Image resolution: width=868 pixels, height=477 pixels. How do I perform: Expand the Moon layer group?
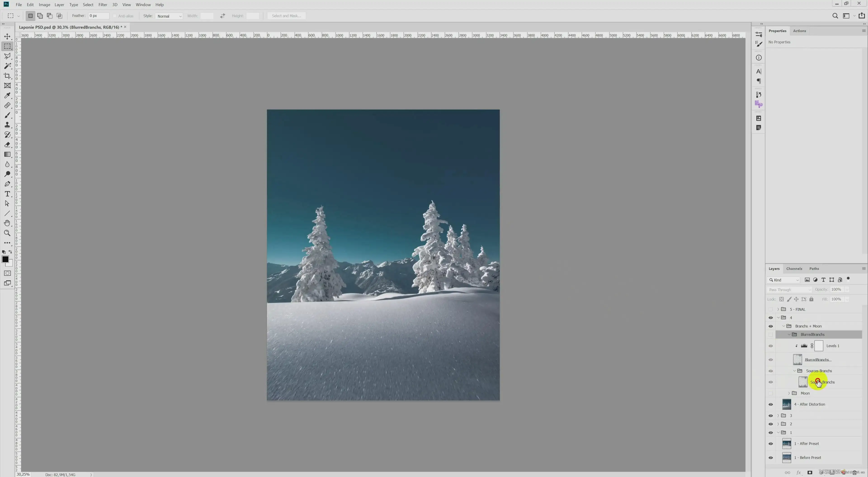pos(789,393)
